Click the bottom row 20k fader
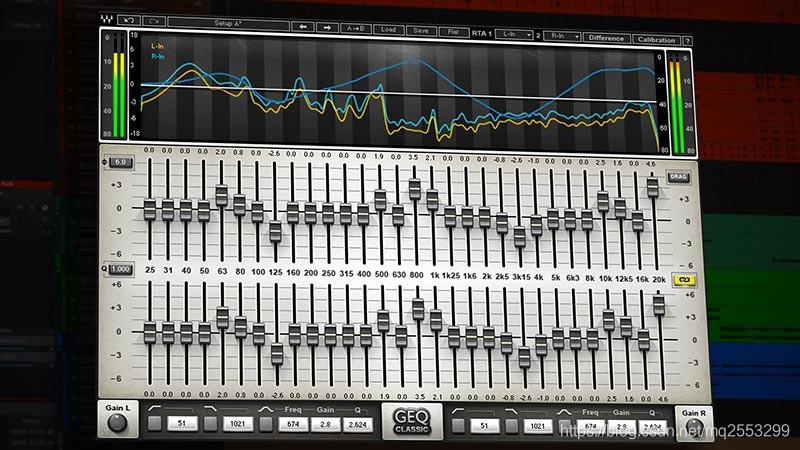 click(x=659, y=305)
